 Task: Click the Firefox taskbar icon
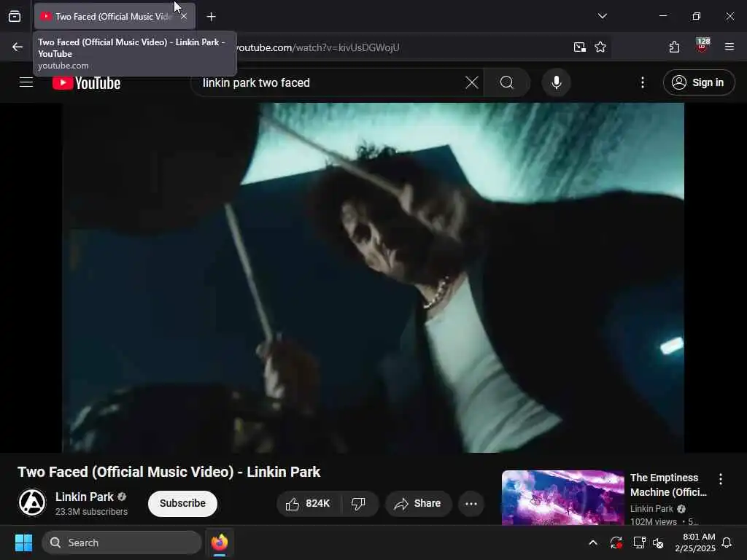click(220, 542)
